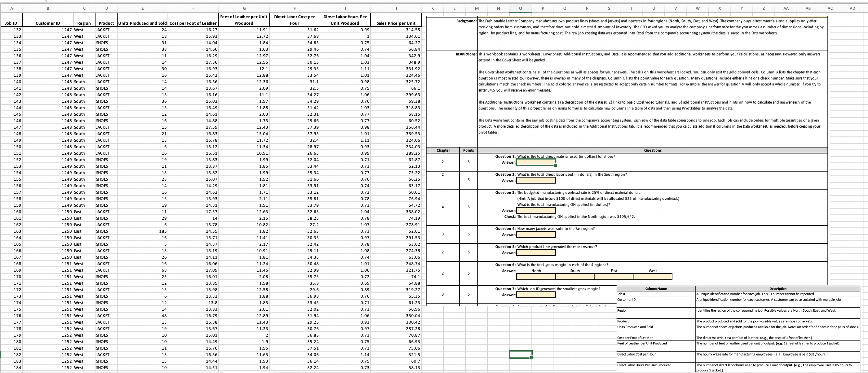Click the 'Points' header cell
The width and height of the screenshot is (868, 373).
(x=468, y=150)
